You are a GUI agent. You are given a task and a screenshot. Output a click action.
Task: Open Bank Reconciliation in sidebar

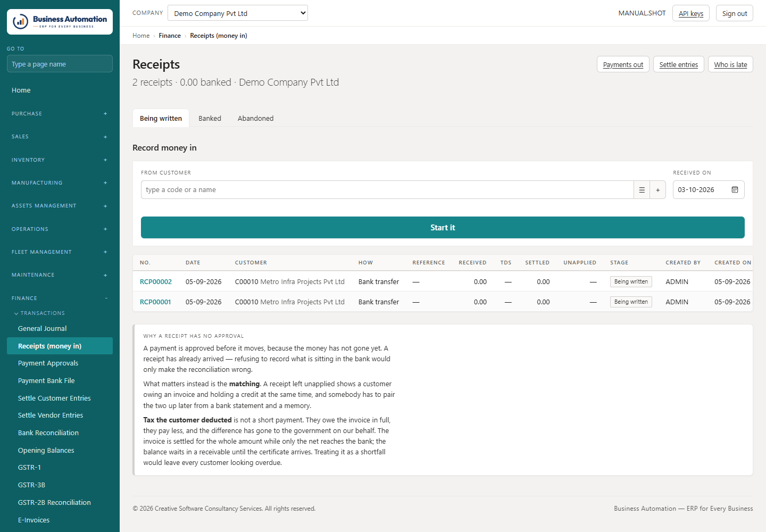coord(60,433)
